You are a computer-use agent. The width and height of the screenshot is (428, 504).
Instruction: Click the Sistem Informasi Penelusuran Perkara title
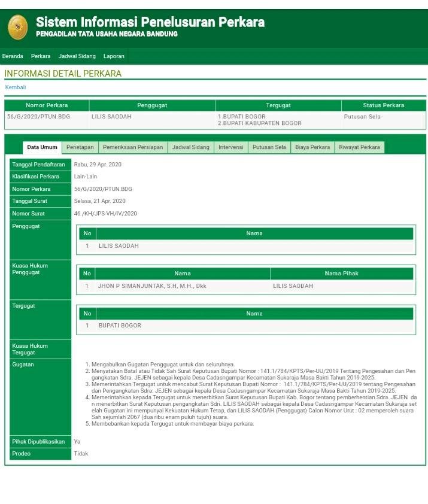pos(150,22)
